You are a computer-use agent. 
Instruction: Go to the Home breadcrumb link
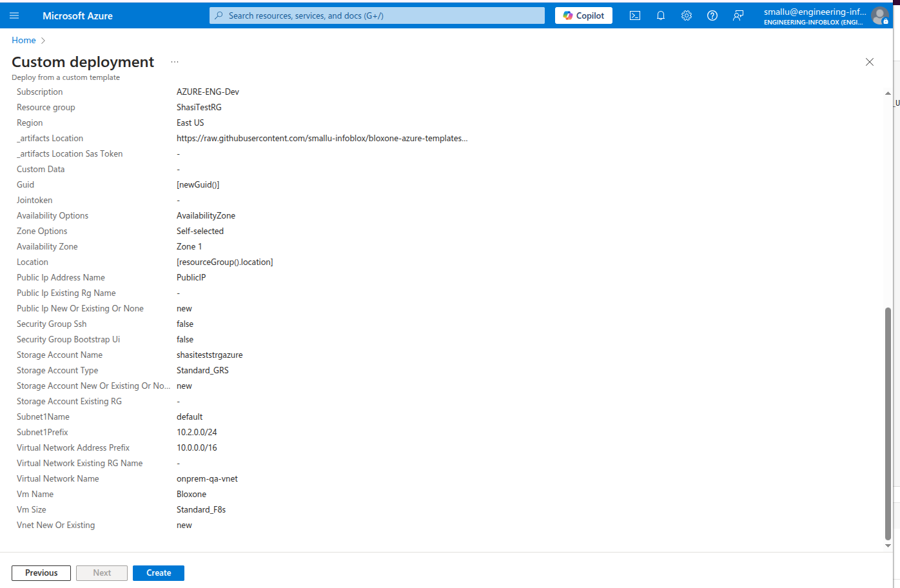[x=24, y=40]
